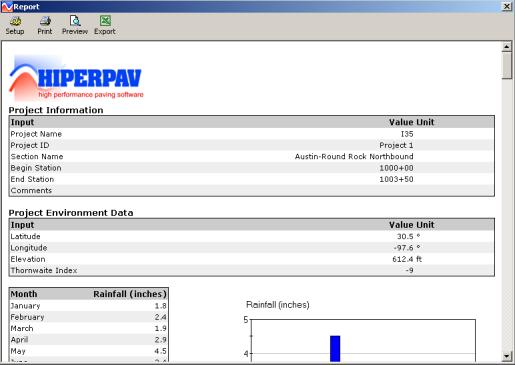The image size is (515, 365).
Task: Select Begin Station value 1000+00
Action: [x=396, y=168]
